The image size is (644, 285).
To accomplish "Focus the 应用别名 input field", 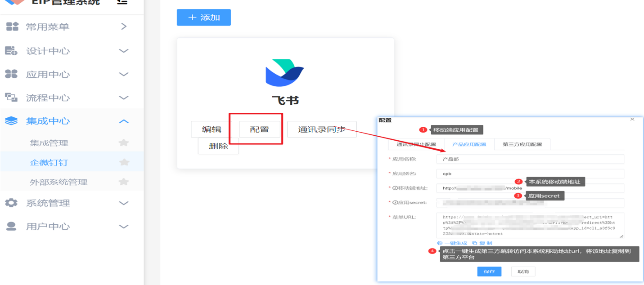I will point(530,174).
